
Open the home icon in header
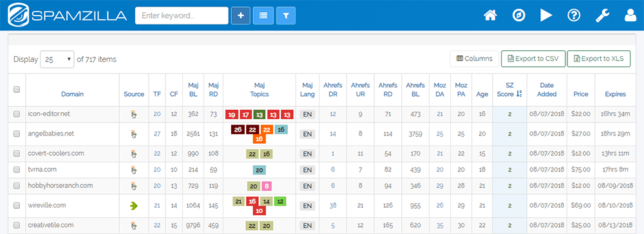[x=490, y=15]
